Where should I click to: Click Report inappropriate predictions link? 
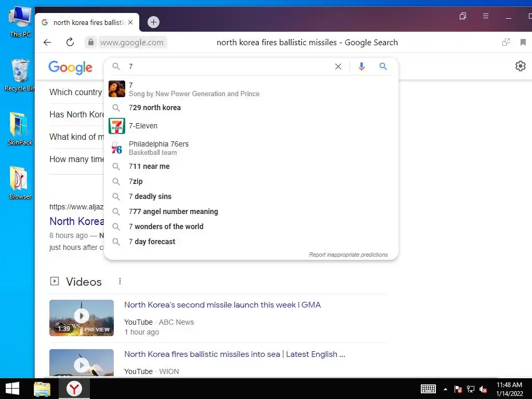[x=348, y=255]
